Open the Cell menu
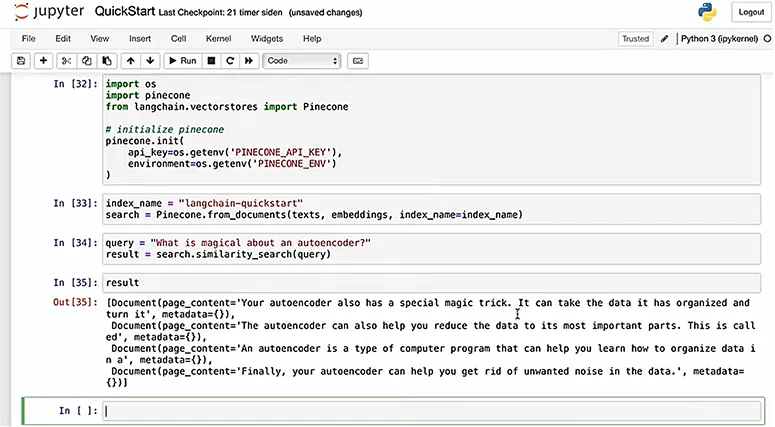Screen dimensions: 775x427 [179, 38]
